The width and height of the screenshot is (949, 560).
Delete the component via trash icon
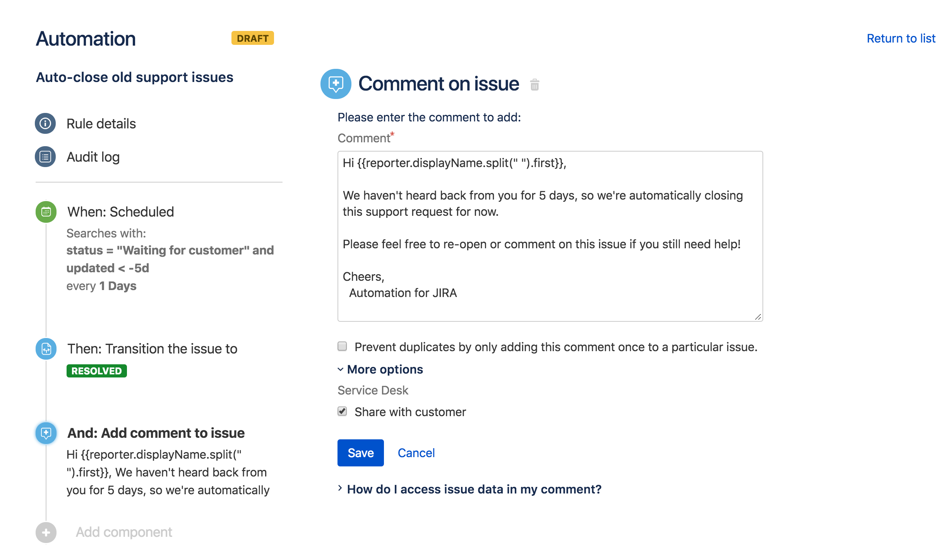(534, 84)
